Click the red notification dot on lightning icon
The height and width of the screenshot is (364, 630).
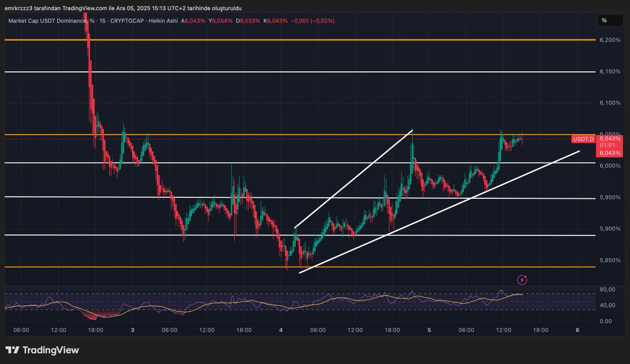pyautogui.click(x=526, y=276)
